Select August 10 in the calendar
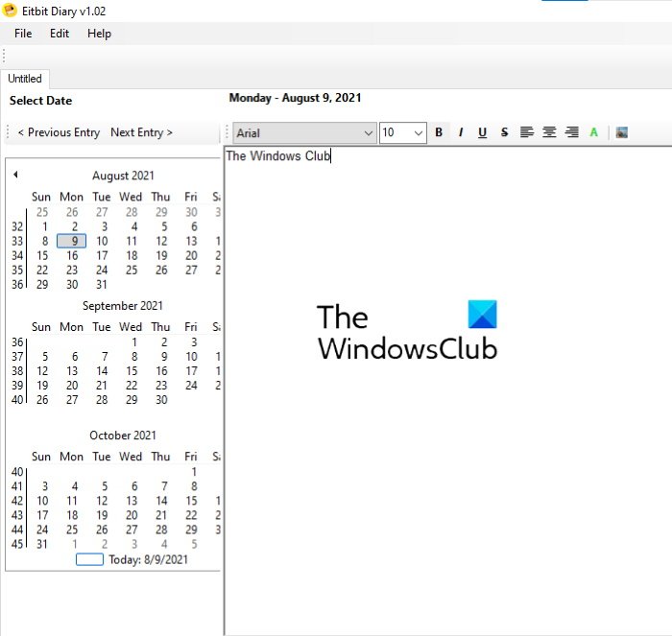Image resolution: width=672 pixels, height=636 pixels. click(102, 241)
